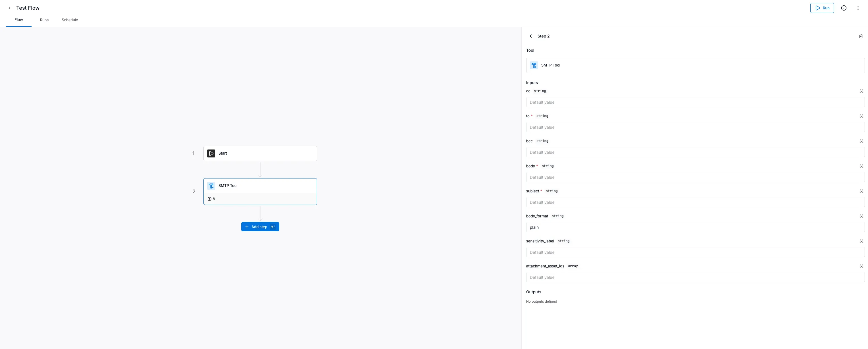Click the (x) icon beside body input
The image size is (868, 349).
(x=861, y=166)
